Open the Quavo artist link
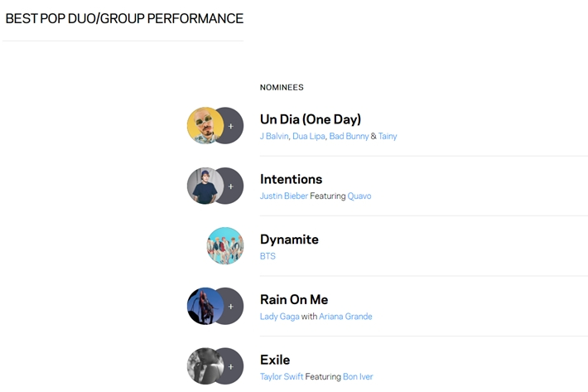 click(359, 196)
